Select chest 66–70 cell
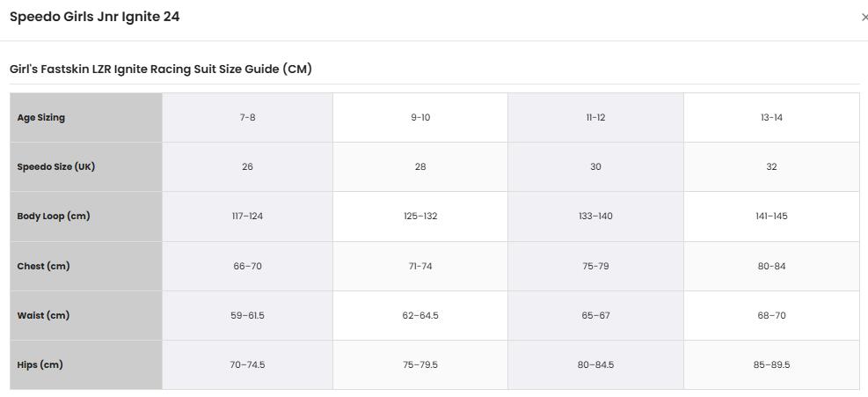 click(247, 266)
